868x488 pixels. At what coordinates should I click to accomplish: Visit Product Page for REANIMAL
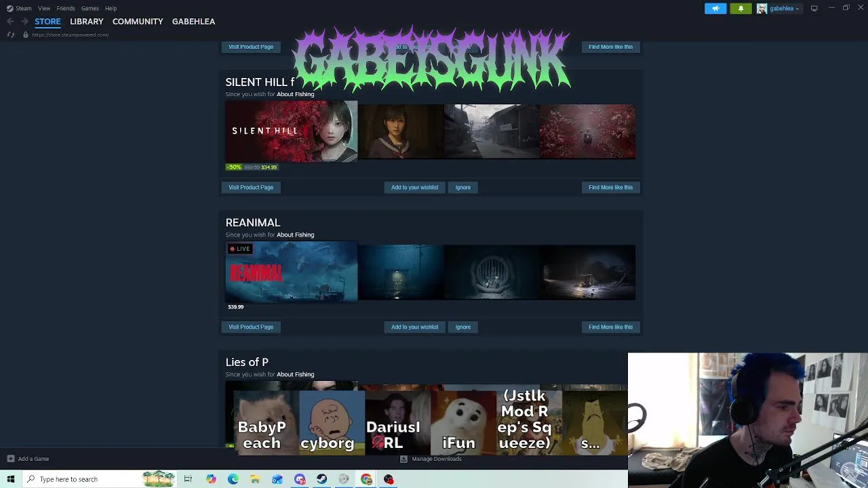[251, 327]
